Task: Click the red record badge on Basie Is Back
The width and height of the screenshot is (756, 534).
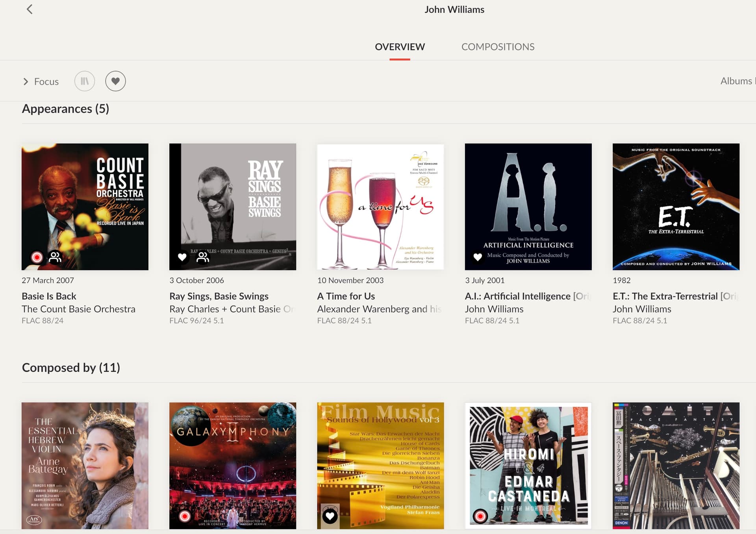Action: 37,257
